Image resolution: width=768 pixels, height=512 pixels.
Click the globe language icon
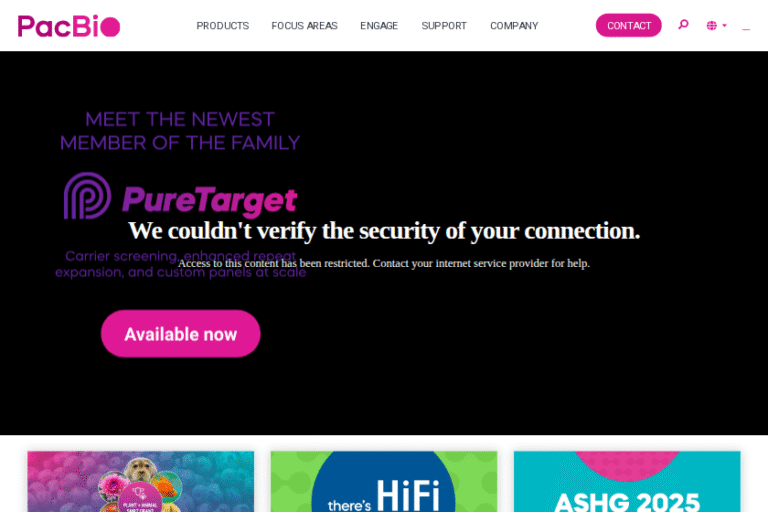coord(712,25)
